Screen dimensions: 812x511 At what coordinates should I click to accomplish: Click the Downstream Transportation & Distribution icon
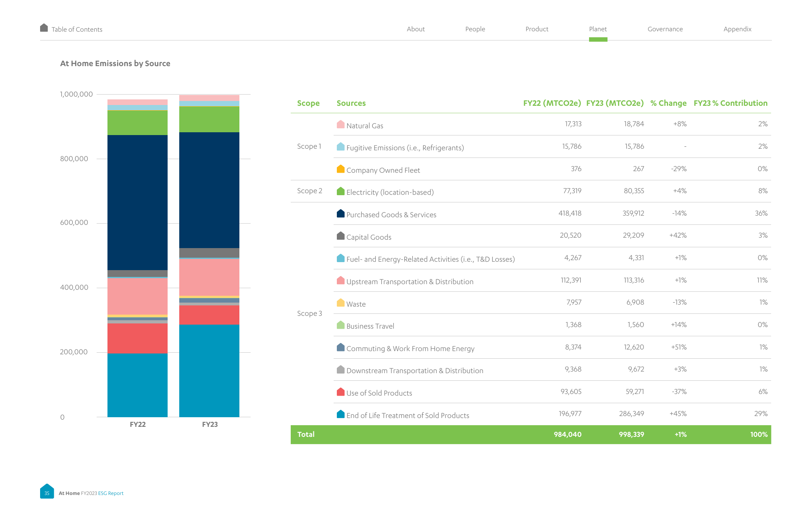click(x=341, y=370)
